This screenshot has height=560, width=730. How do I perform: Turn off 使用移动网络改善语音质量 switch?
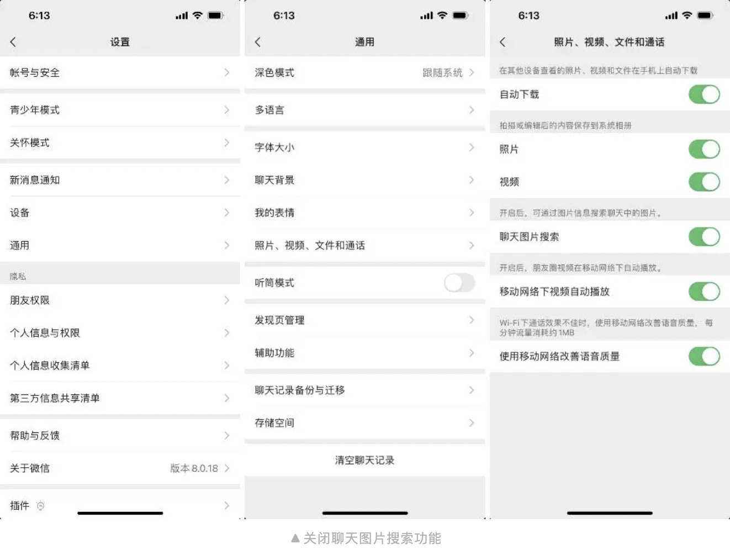click(x=704, y=356)
